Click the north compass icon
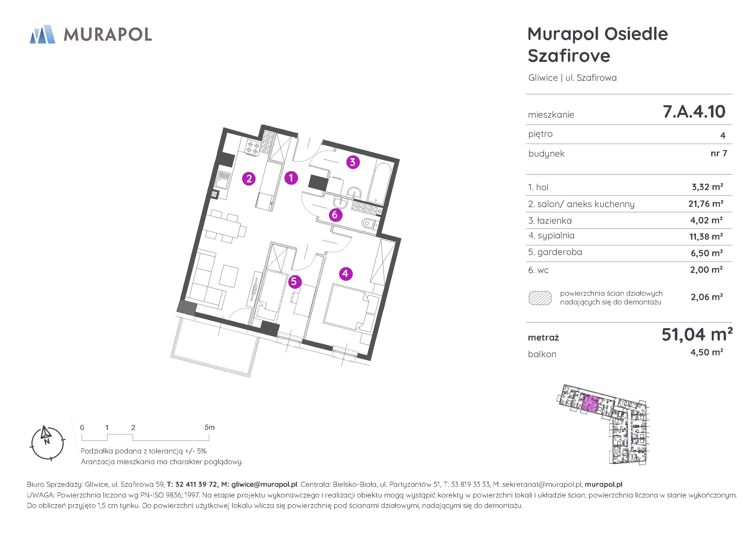 47,443
